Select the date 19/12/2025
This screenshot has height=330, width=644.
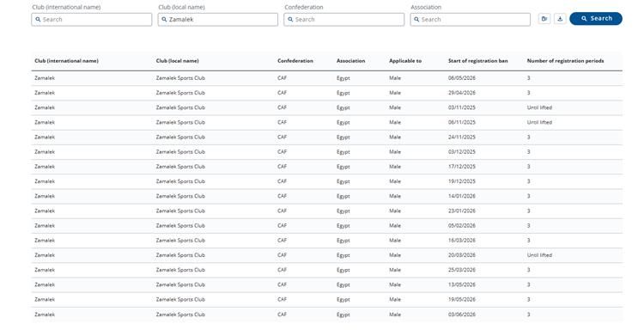(x=462, y=181)
